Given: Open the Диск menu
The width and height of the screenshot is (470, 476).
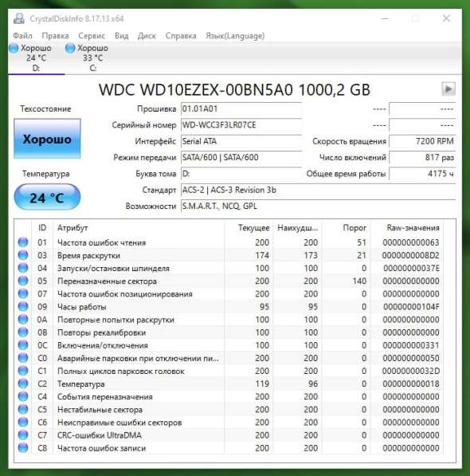Looking at the screenshot, I should [x=147, y=36].
